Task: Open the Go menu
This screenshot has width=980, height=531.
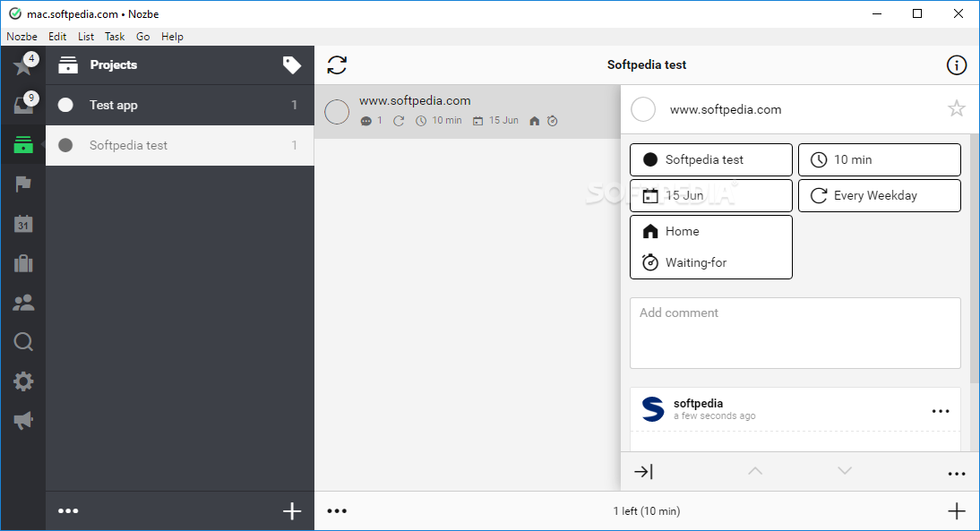Action: [143, 36]
